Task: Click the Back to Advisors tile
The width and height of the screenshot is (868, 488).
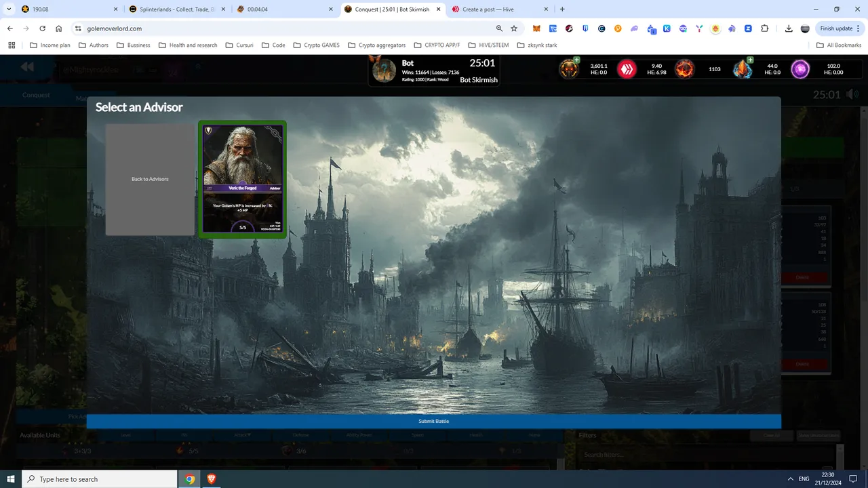Action: pos(150,179)
